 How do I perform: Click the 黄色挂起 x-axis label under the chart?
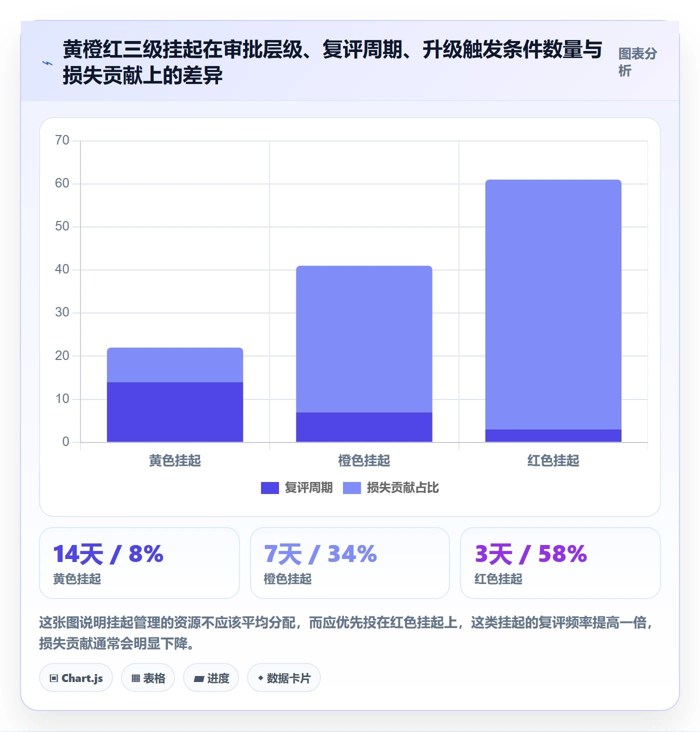175,460
